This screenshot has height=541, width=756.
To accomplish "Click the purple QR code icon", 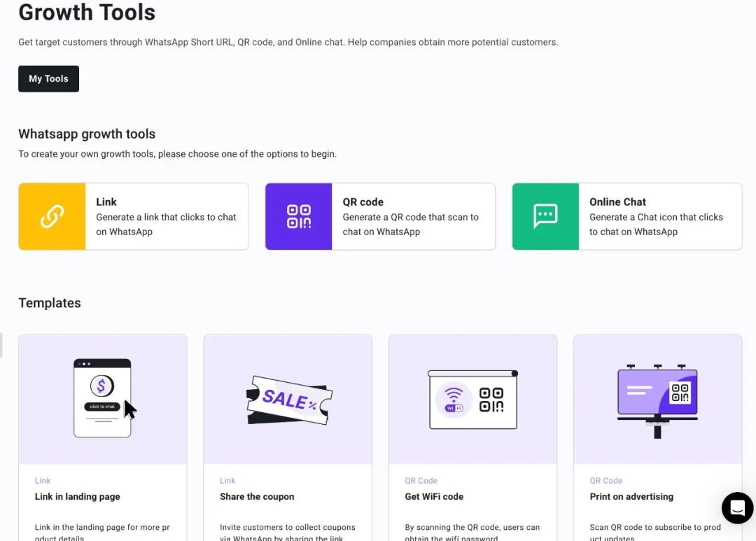I will point(298,216).
